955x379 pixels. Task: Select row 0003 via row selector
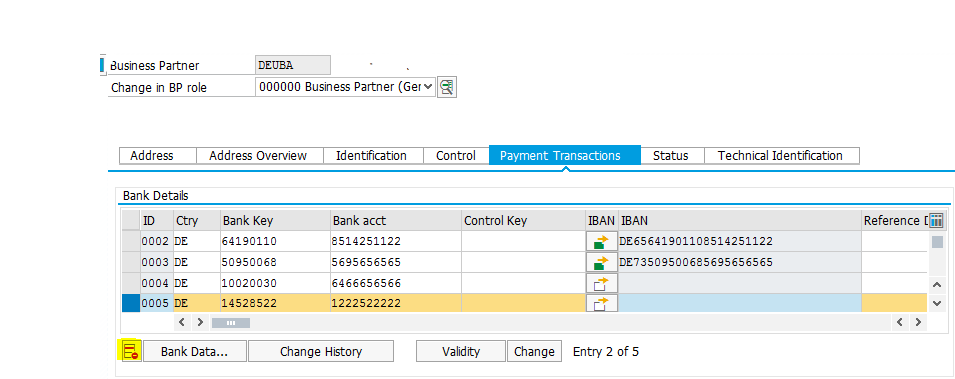tap(131, 262)
